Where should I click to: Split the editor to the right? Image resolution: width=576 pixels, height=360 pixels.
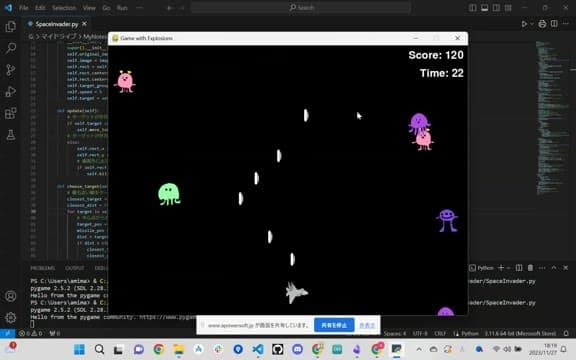tap(554, 24)
